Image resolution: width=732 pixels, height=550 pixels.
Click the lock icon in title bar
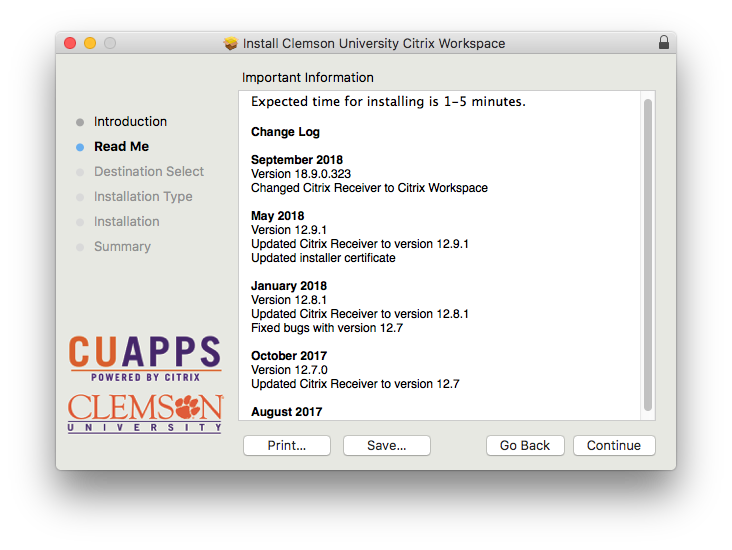(x=663, y=42)
